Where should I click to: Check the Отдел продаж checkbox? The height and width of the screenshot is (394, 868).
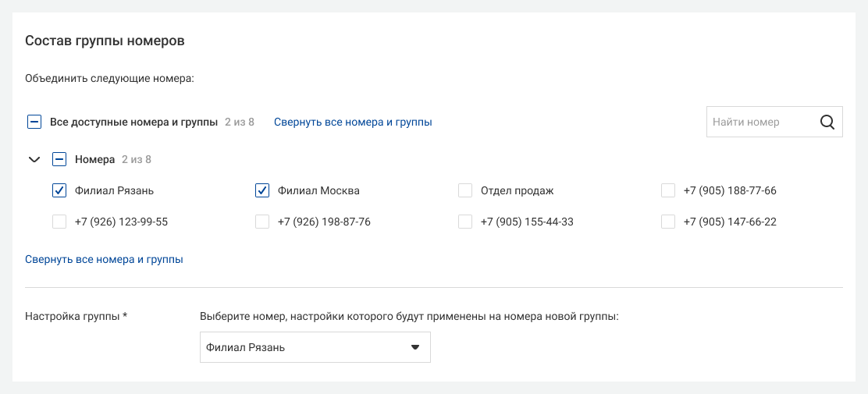pyautogui.click(x=465, y=190)
